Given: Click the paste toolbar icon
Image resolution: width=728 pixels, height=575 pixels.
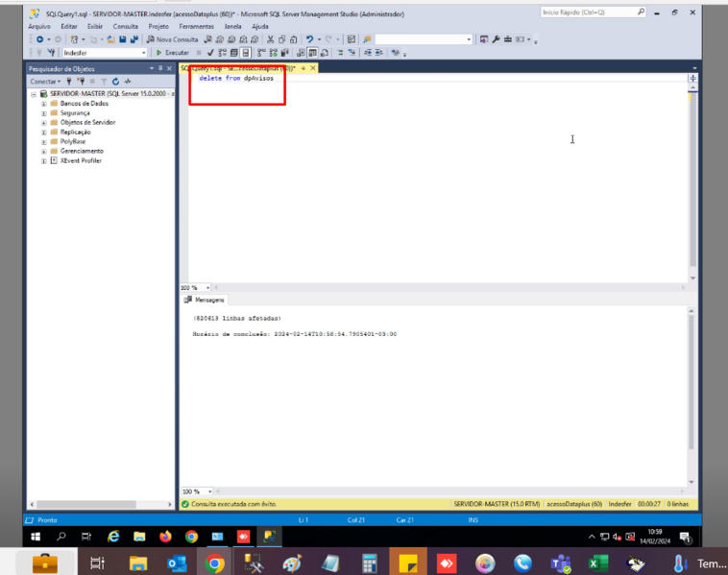Looking at the screenshot, I should click(294, 39).
